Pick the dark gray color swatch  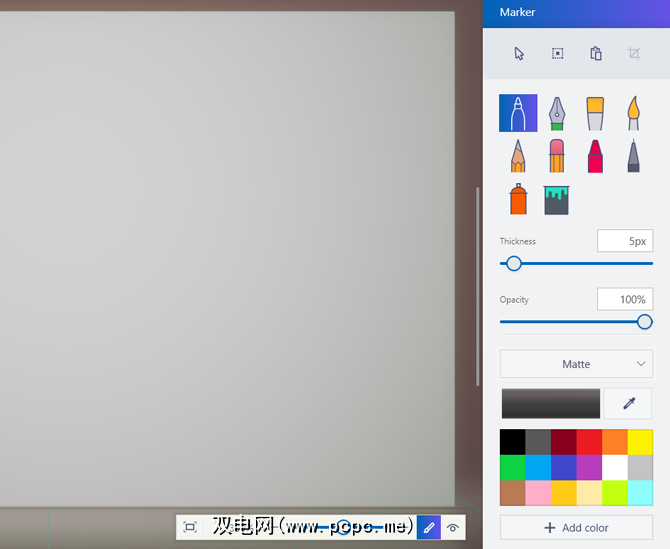click(538, 442)
